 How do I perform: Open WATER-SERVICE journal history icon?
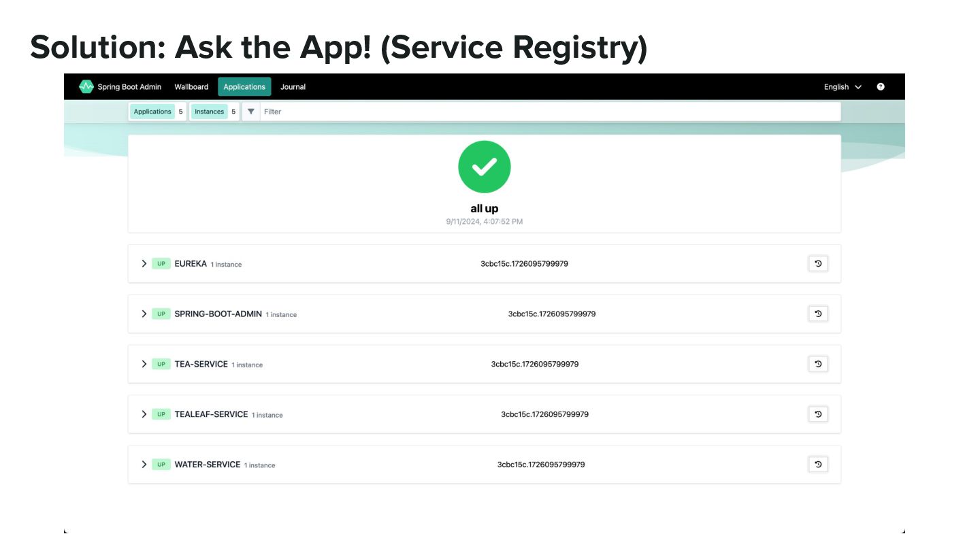(818, 465)
